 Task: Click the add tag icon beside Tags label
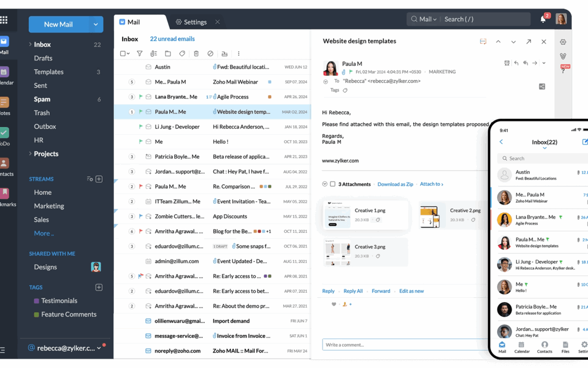(345, 90)
